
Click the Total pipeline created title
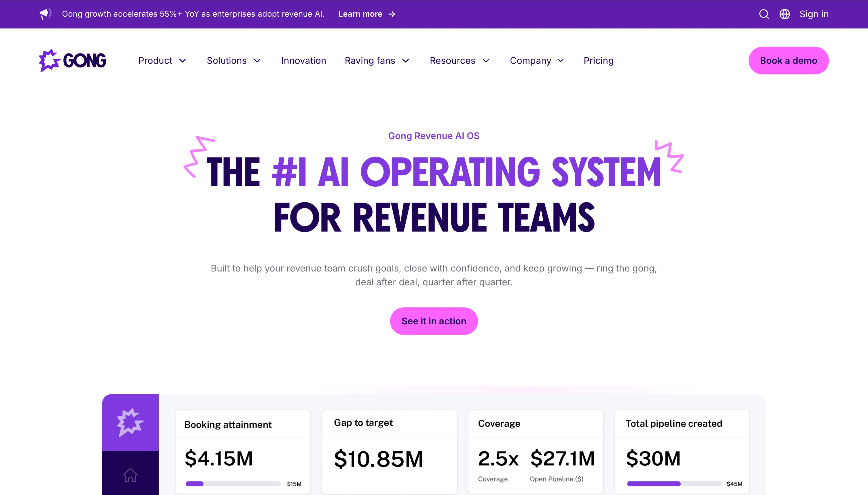[x=674, y=423]
